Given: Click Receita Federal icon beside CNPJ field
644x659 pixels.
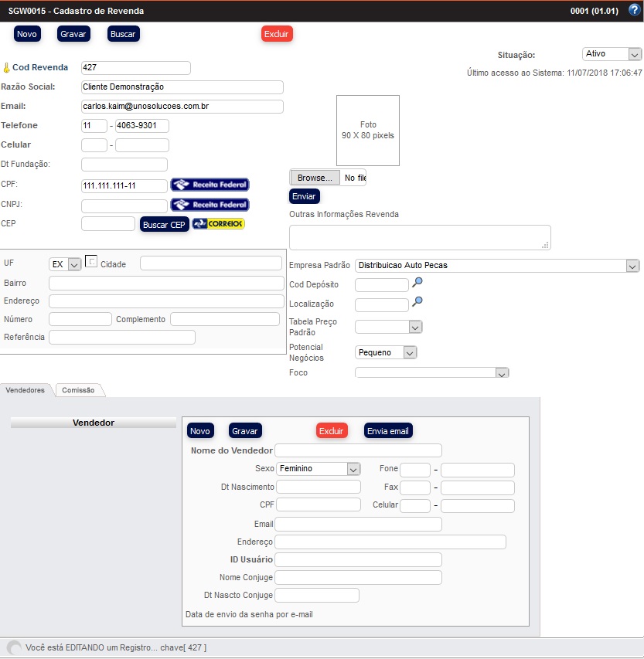Looking at the screenshot, I should click(210, 205).
